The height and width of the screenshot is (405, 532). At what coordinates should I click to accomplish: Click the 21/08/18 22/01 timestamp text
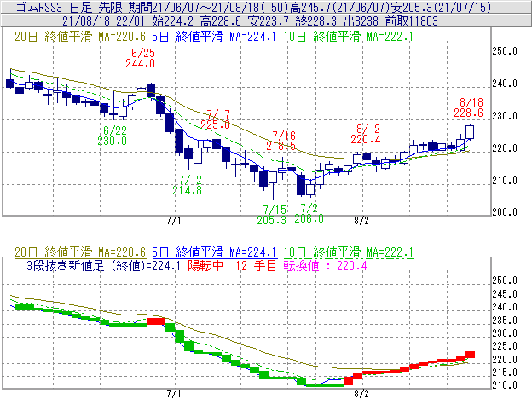click(103, 21)
